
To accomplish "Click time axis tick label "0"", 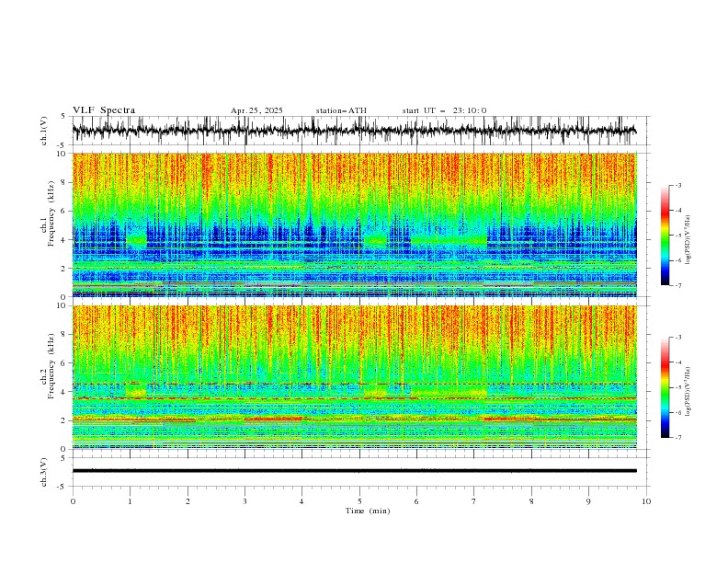I will pyautogui.click(x=73, y=501).
